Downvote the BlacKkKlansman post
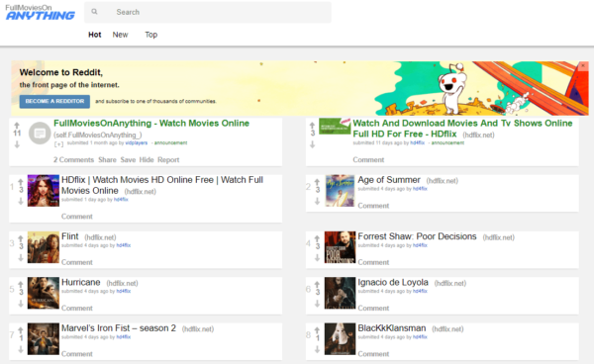The height and width of the screenshot is (364, 594). (x=318, y=349)
